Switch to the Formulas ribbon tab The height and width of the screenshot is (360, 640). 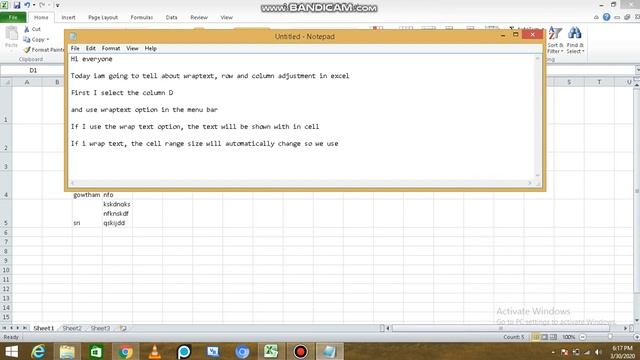coord(142,18)
